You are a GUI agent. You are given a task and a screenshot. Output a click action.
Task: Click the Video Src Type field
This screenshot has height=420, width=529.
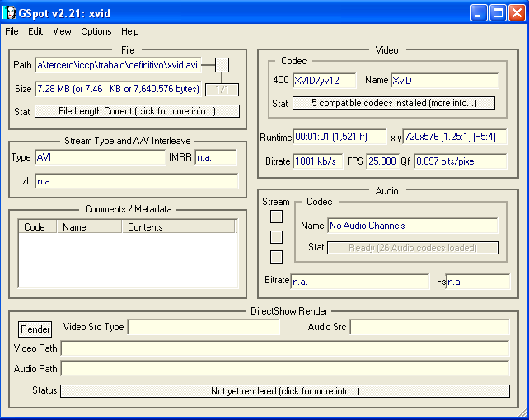coord(204,327)
